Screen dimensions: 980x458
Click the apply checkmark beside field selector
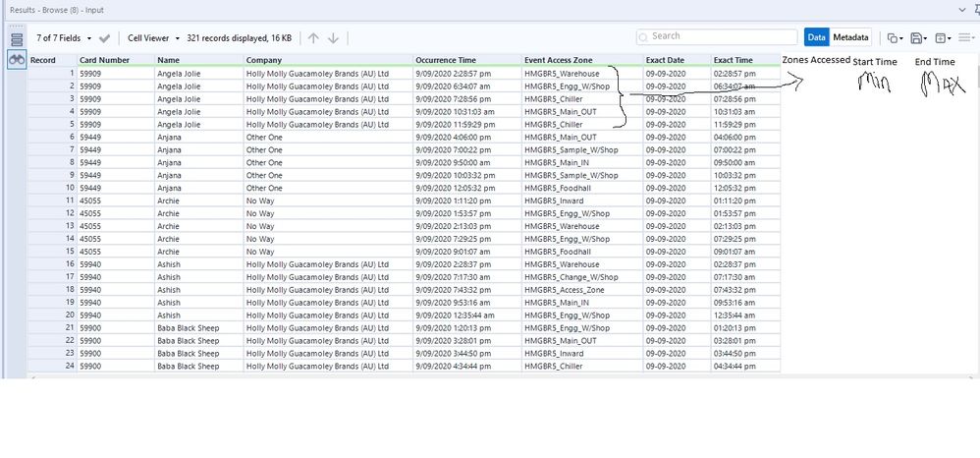click(x=104, y=38)
